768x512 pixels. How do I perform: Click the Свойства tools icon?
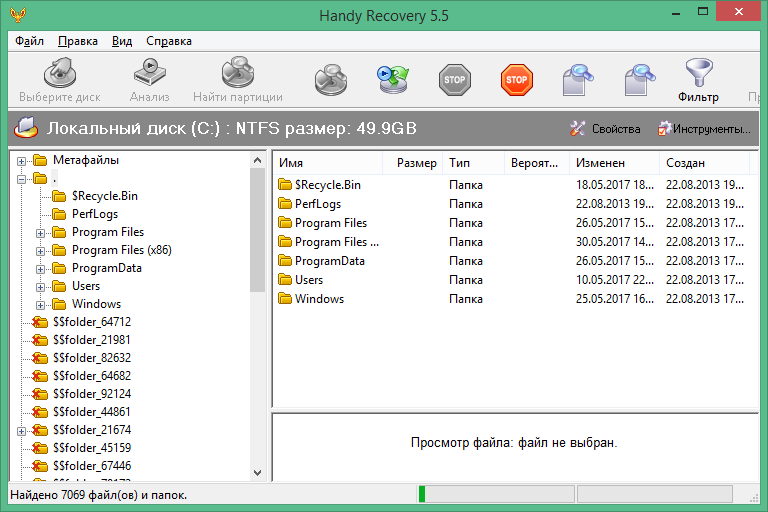click(x=577, y=128)
